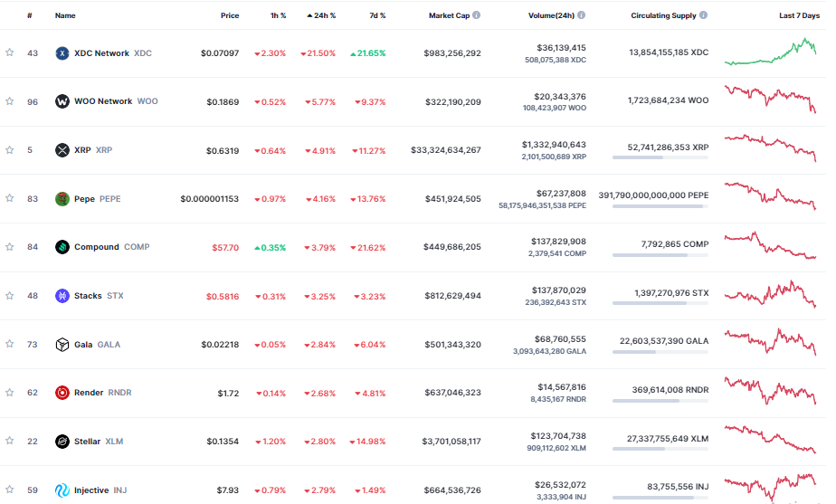The height and width of the screenshot is (504, 836).
Task: Click the Compound coin logo
Action: [x=62, y=247]
